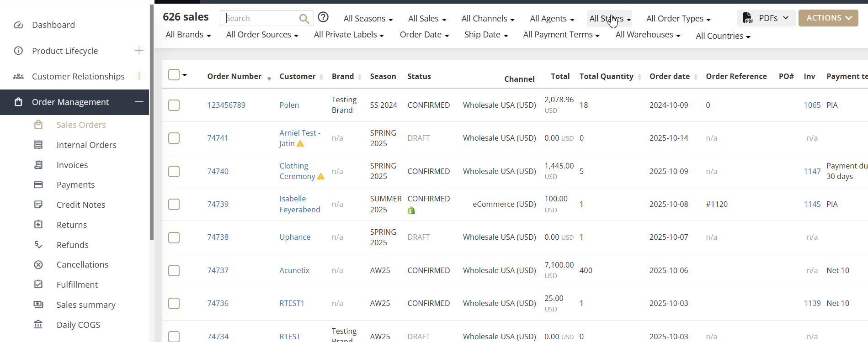
Task: Click the ACTIONS button
Action: tap(828, 18)
